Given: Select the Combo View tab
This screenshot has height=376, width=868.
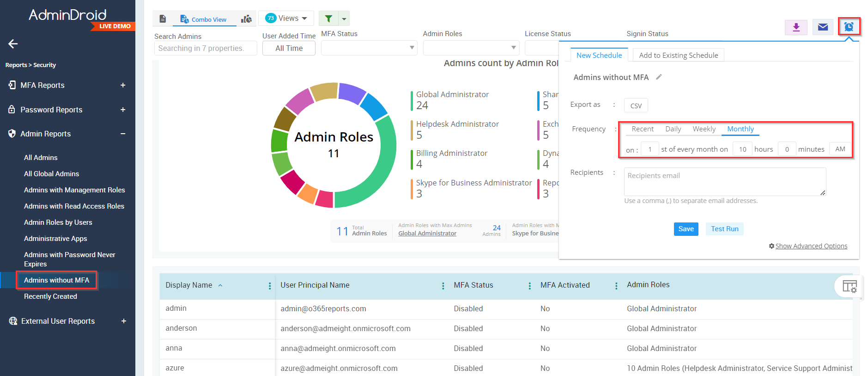Looking at the screenshot, I should (204, 19).
